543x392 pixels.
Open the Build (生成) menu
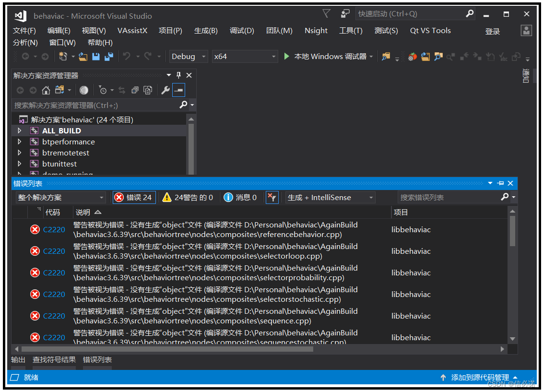tap(206, 31)
